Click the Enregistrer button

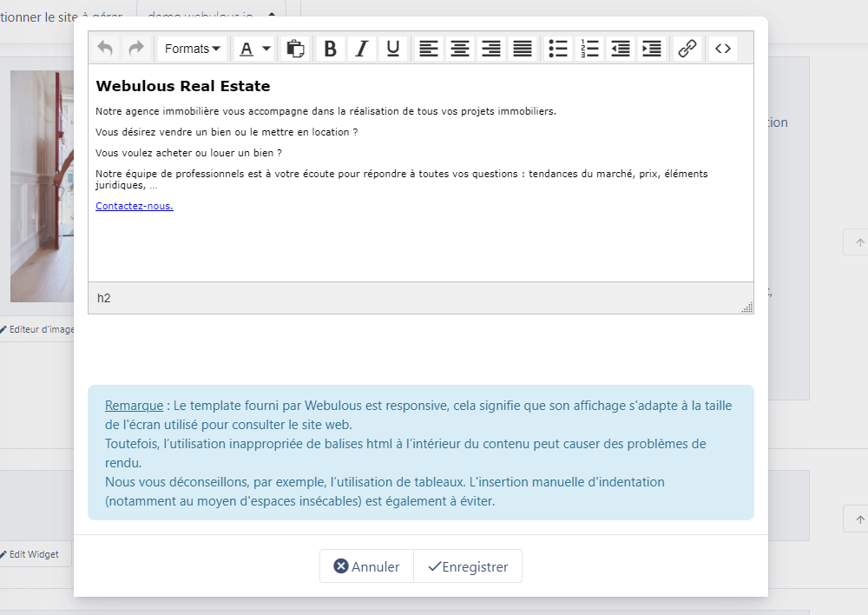tap(468, 566)
